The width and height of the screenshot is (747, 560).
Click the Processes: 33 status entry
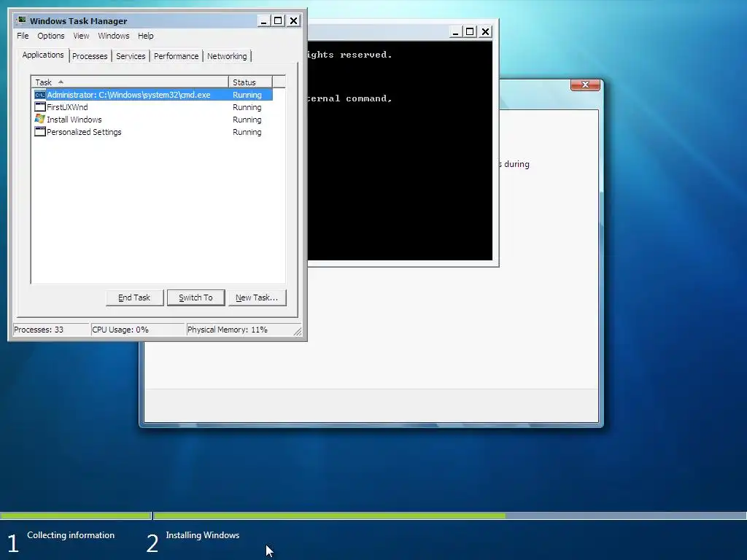point(50,330)
